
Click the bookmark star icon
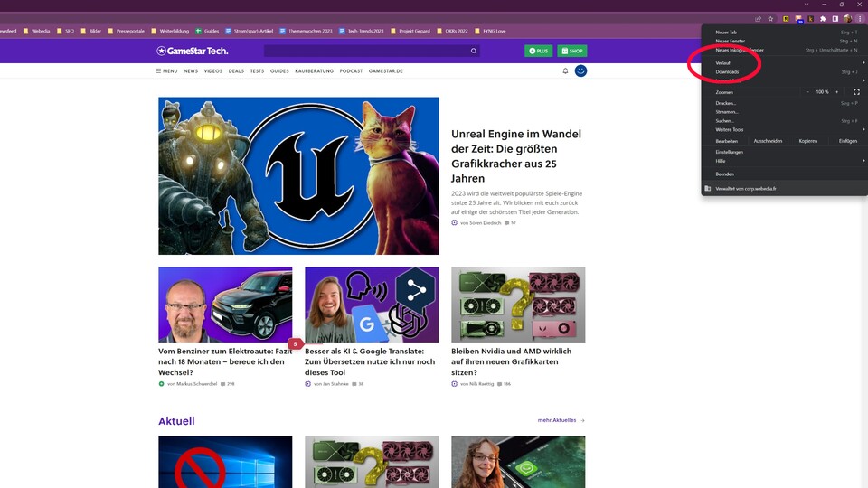click(x=770, y=18)
